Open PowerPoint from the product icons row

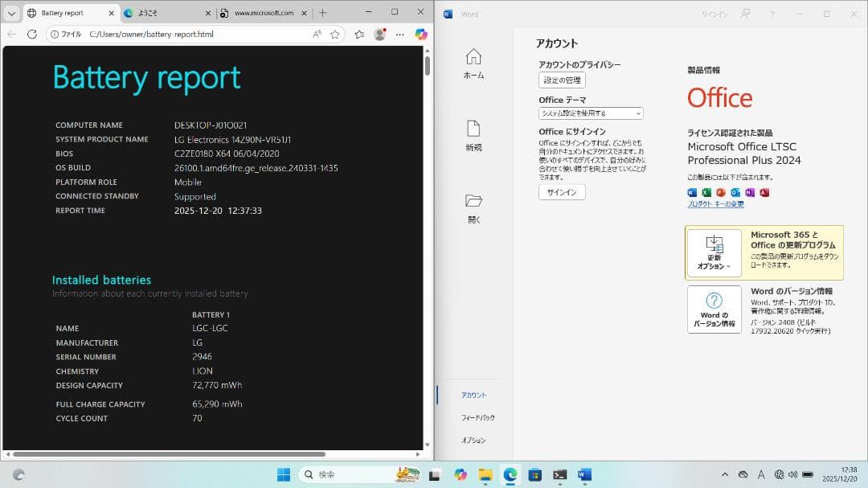(721, 193)
